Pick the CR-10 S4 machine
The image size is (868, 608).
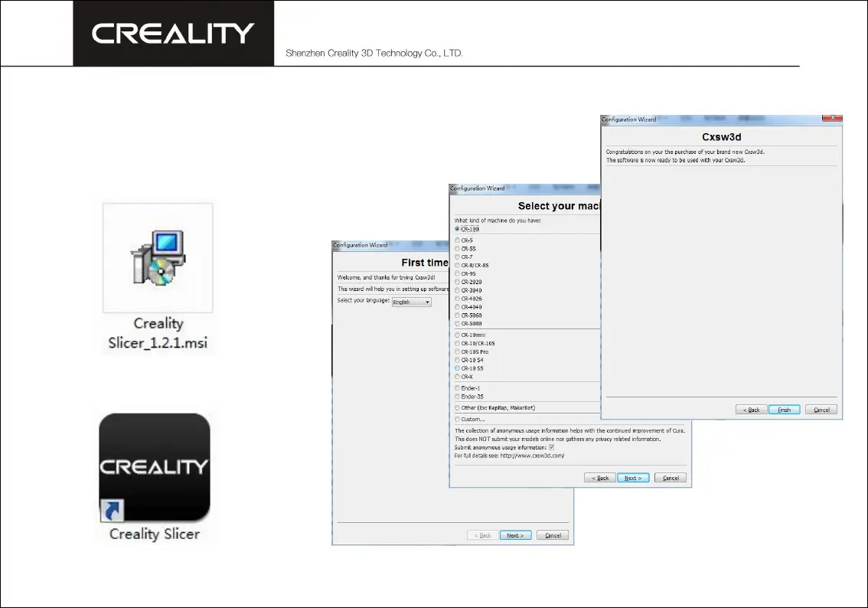point(457,360)
